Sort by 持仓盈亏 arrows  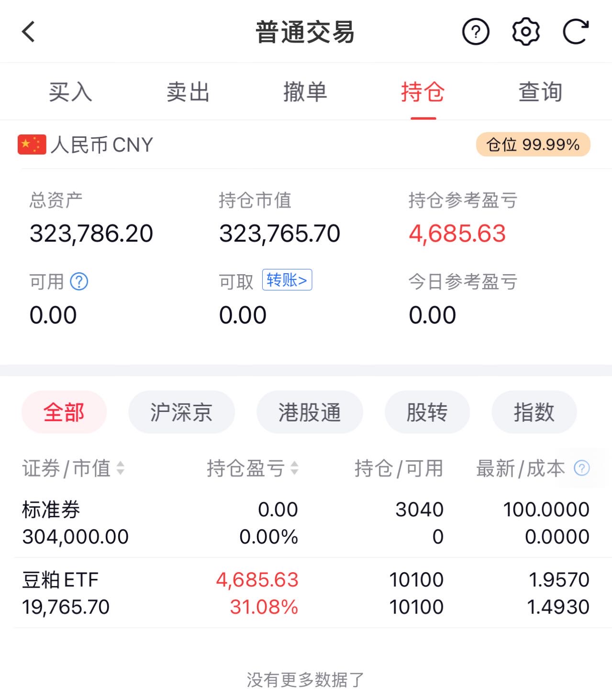pos(294,468)
